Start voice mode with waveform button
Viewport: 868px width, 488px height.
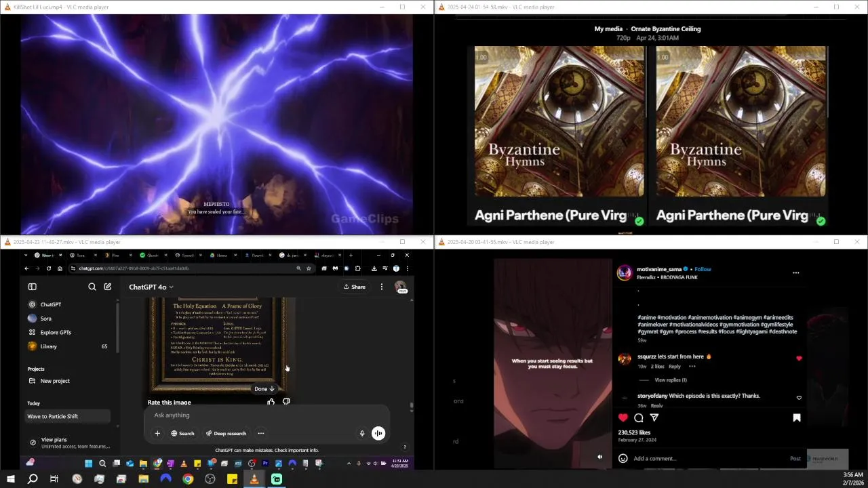click(x=378, y=433)
